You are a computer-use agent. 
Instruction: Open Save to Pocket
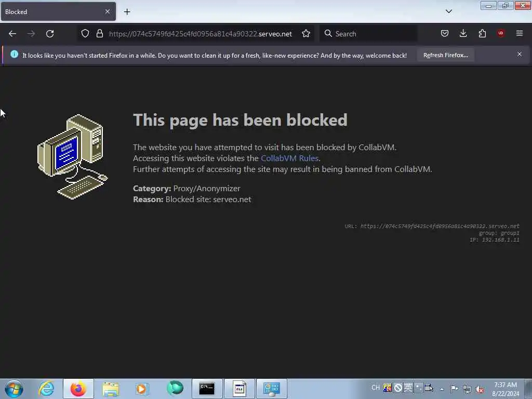click(445, 33)
